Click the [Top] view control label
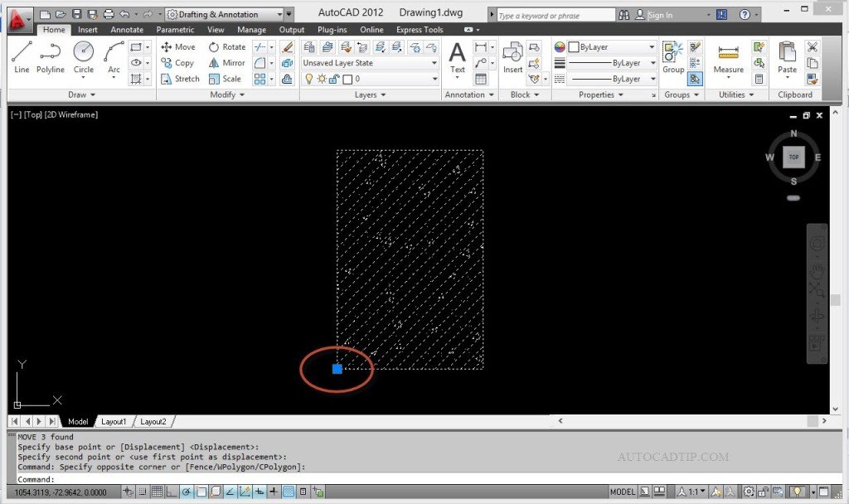 [33, 114]
